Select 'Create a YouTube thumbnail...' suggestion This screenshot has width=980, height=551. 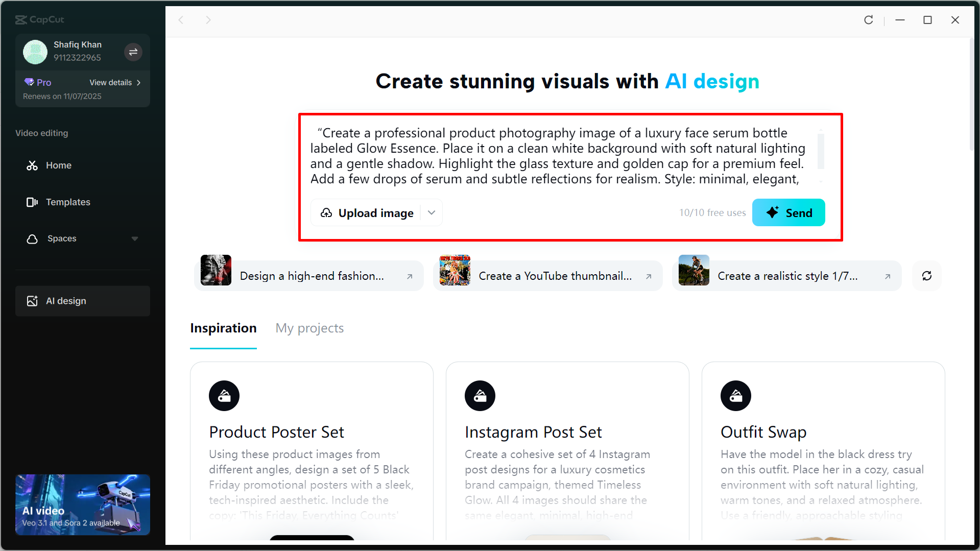(547, 276)
